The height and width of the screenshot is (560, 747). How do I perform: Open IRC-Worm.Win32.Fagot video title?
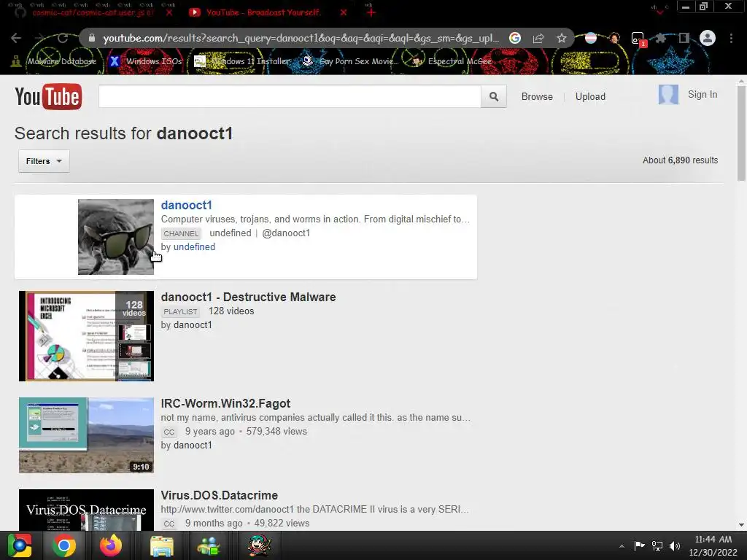coord(225,403)
